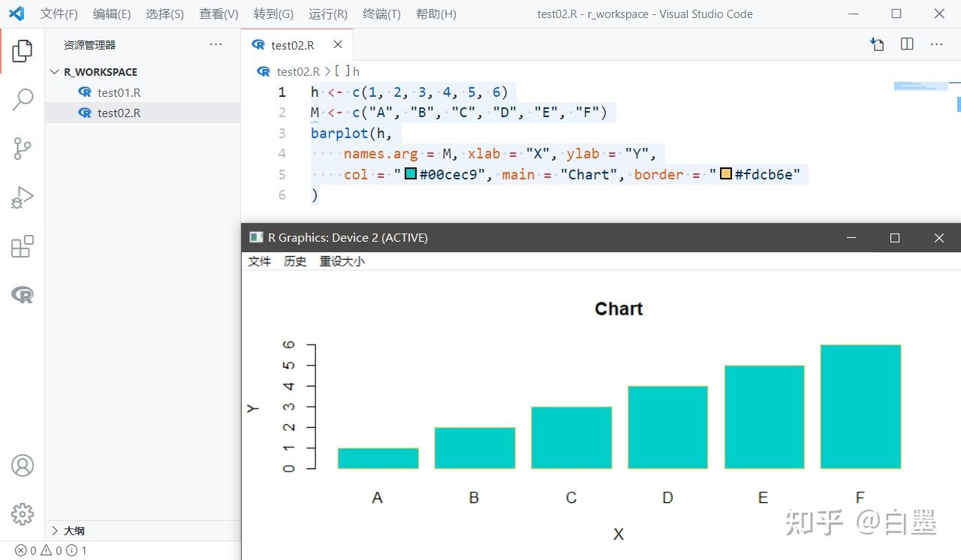Open the 重设大小 menu in R Graphics

[x=342, y=261]
